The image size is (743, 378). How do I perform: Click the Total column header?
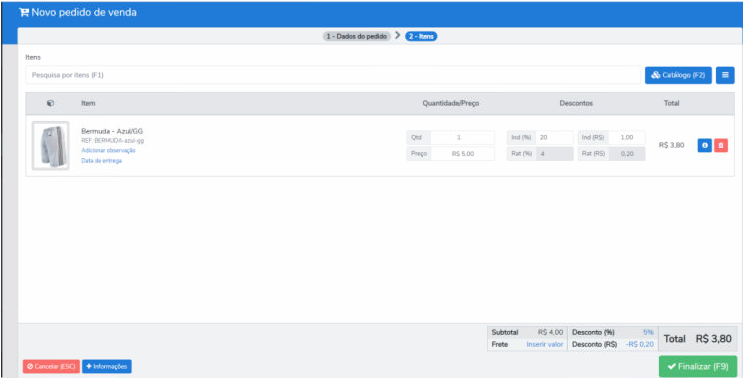[x=671, y=103]
